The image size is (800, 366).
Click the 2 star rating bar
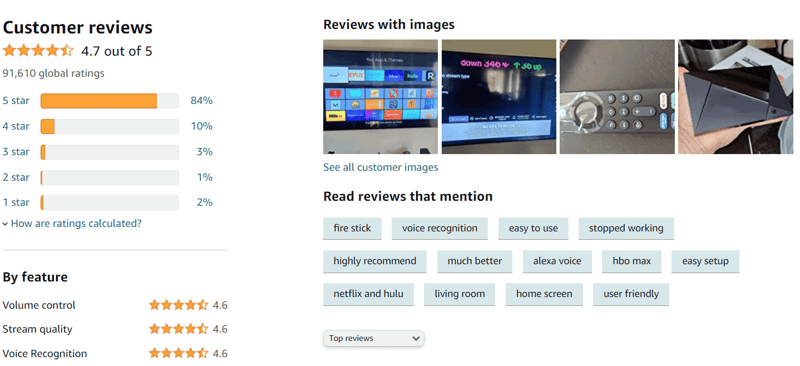click(110, 178)
